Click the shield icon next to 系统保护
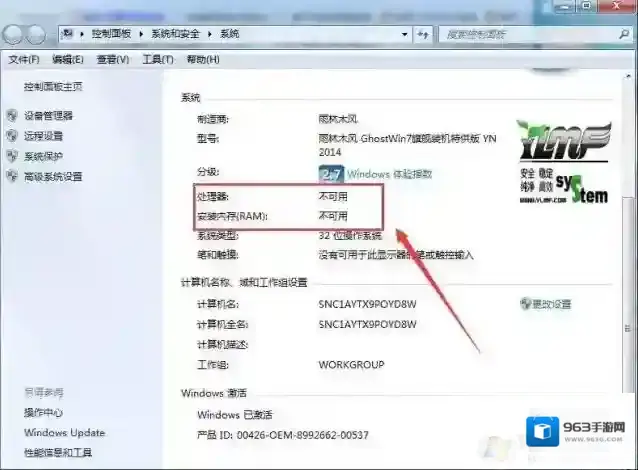 (x=13, y=156)
